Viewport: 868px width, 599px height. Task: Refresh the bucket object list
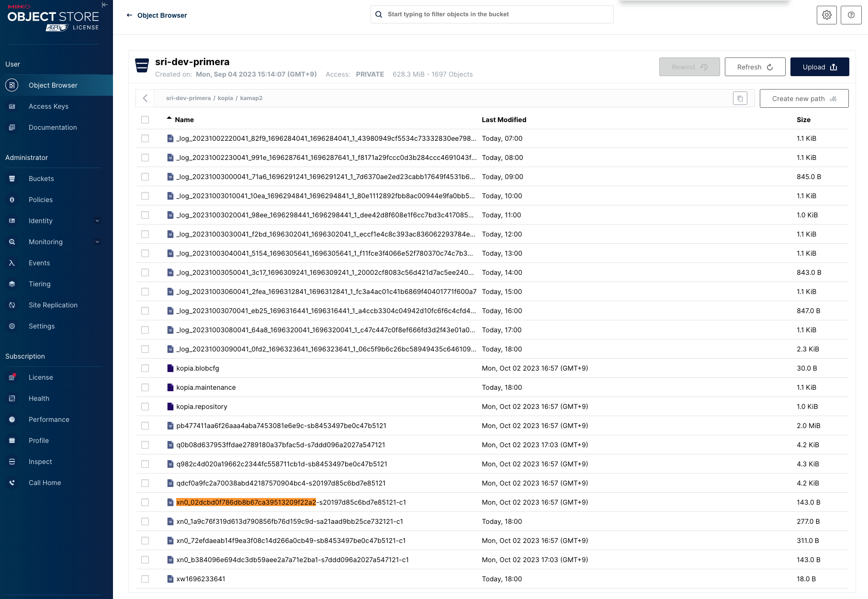point(755,67)
